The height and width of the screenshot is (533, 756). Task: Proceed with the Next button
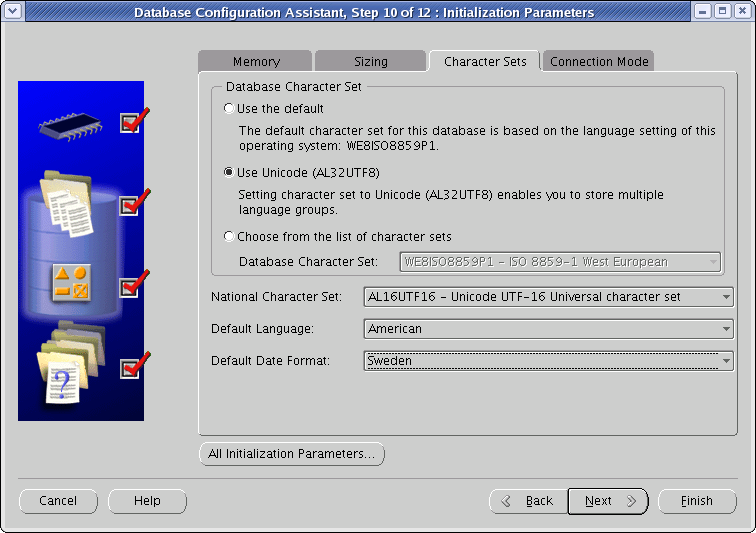tap(608, 501)
